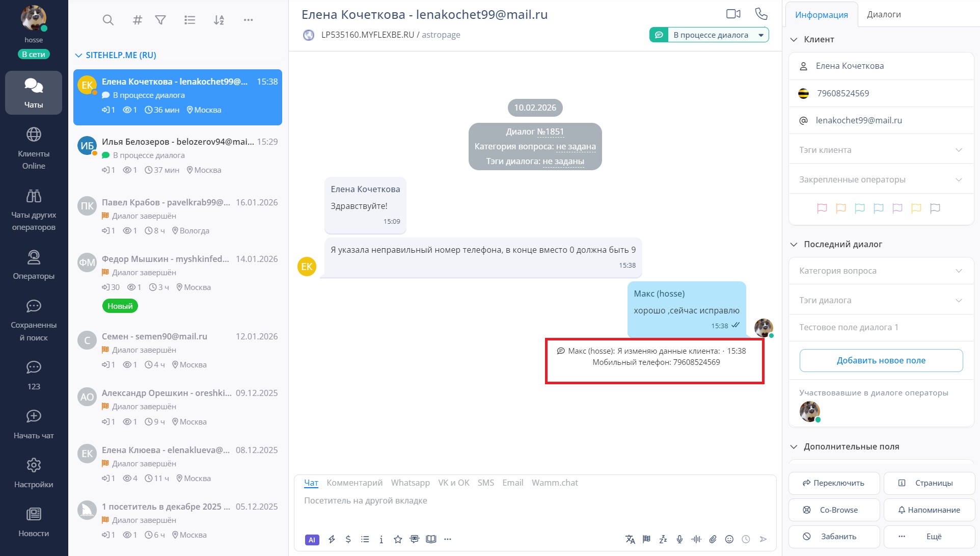The image size is (980, 556).
Task: Select the Комментарий message tab
Action: pyautogui.click(x=354, y=483)
